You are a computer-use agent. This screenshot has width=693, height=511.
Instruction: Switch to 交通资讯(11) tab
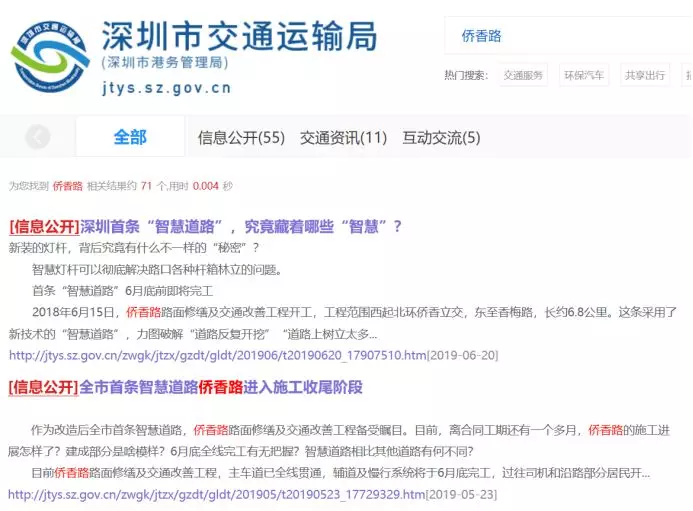coord(343,137)
